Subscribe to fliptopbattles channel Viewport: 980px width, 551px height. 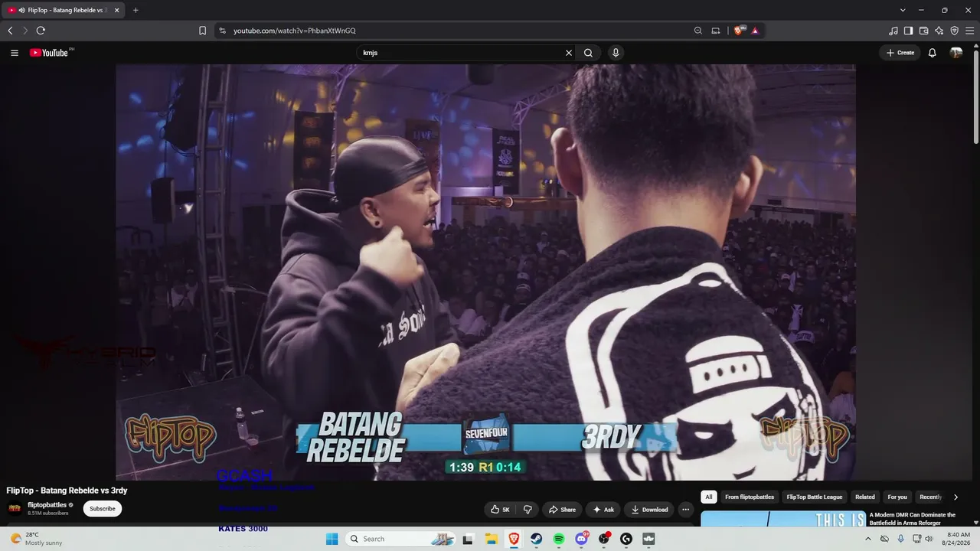pos(103,509)
